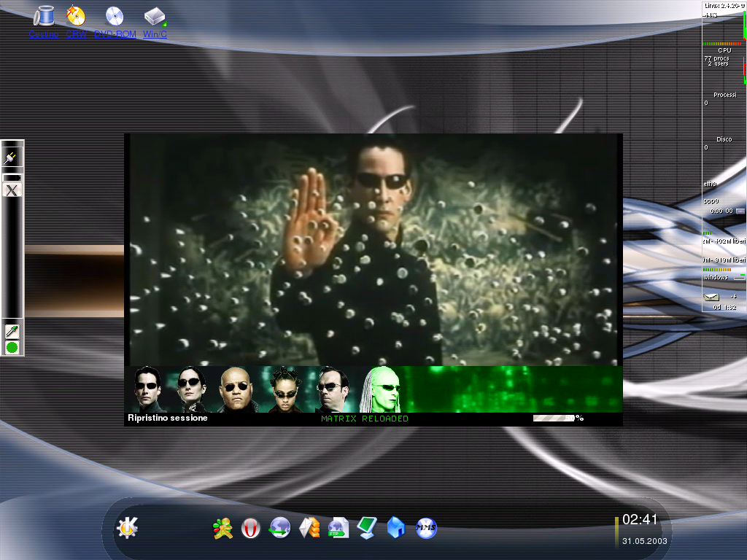Click the Disco label in system monitor
This screenshot has height=560, width=747.
[724, 139]
